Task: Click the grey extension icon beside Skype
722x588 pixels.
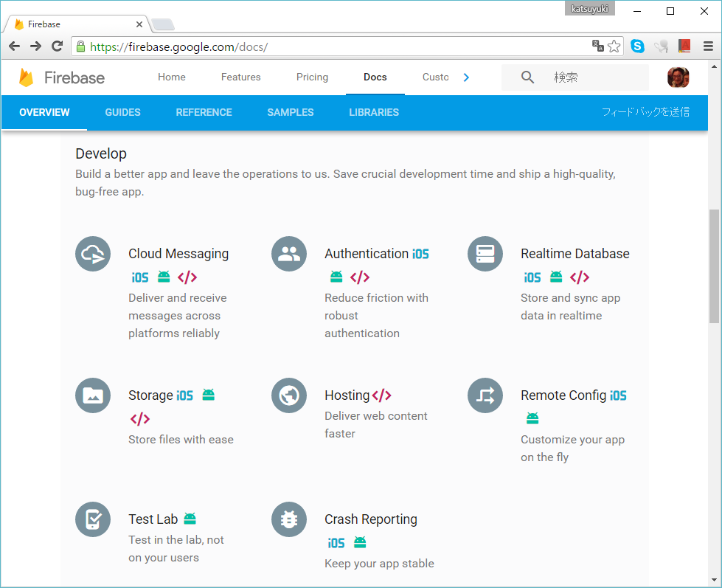Action: (x=662, y=46)
